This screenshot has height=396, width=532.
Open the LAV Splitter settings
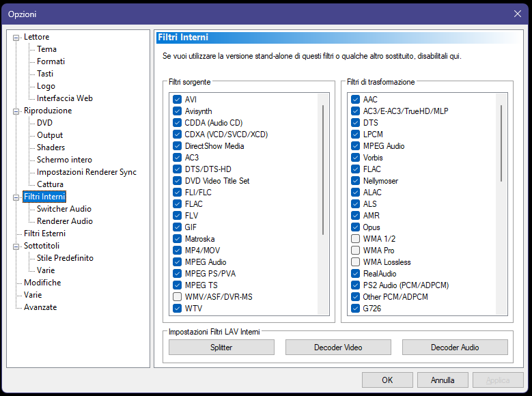(x=221, y=348)
